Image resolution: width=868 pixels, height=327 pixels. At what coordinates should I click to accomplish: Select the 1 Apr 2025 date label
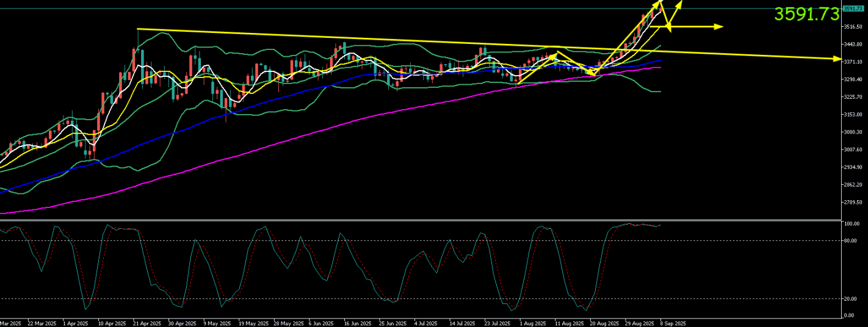[x=77, y=323]
